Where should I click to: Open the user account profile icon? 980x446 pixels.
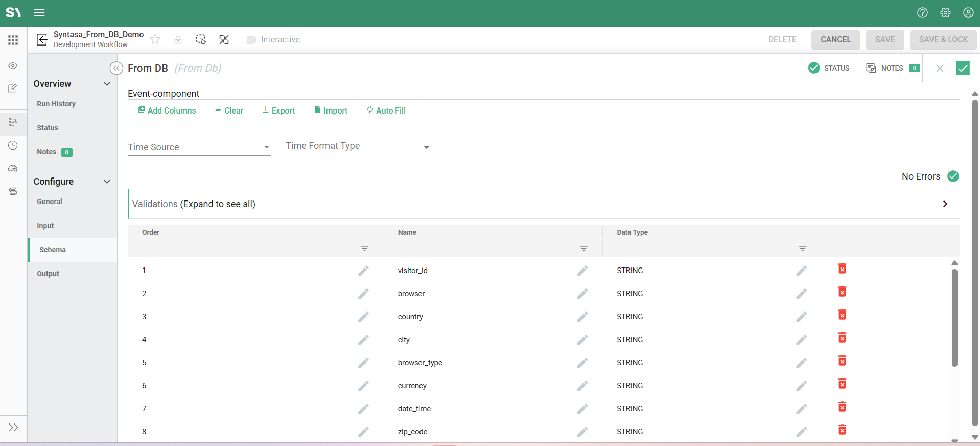[968, 13]
